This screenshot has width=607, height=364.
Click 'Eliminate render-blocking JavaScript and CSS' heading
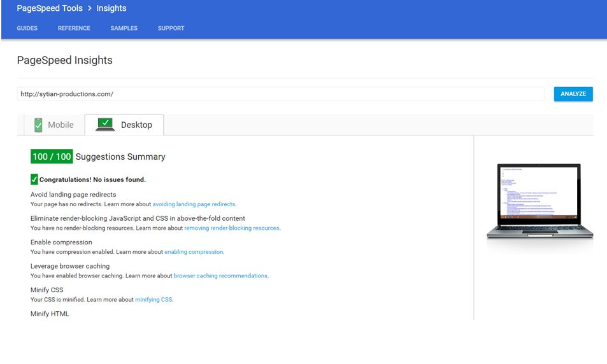click(138, 218)
